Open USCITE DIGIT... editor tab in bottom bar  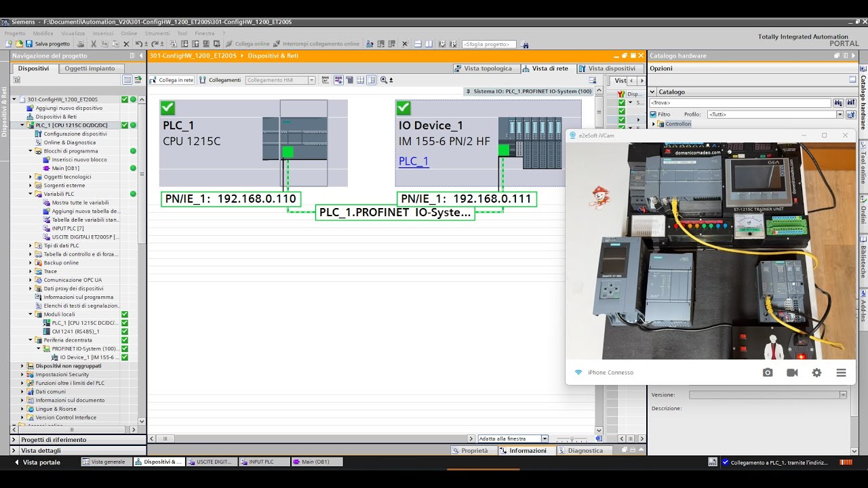[x=210, y=462]
